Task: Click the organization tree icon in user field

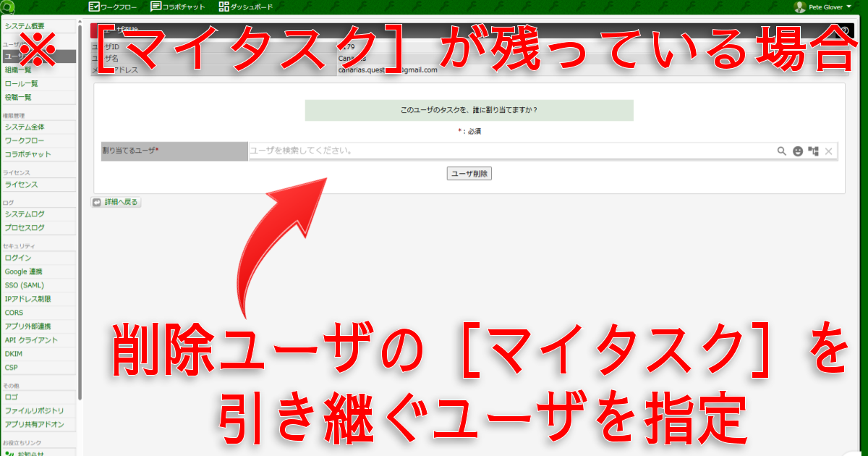Action: 813,151
